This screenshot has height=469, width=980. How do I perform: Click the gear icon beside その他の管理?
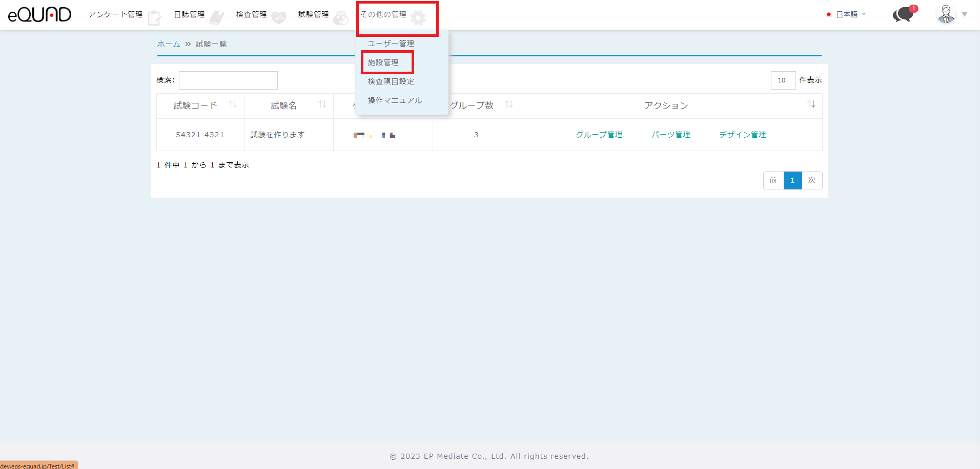(418, 18)
